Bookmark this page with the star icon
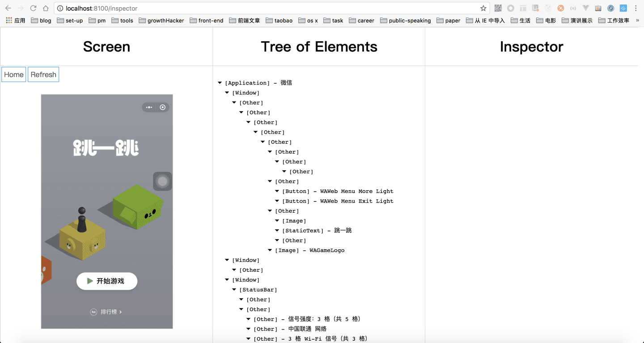644x343 pixels. pyautogui.click(x=483, y=8)
